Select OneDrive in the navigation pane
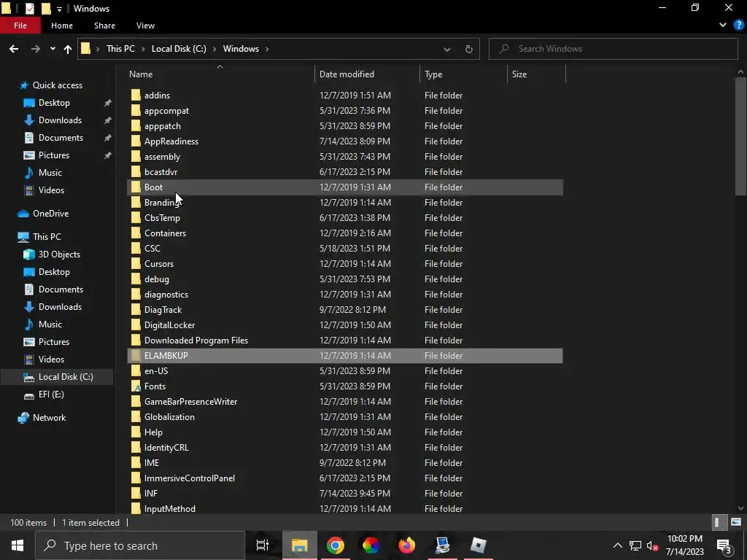747x560 pixels. (x=50, y=214)
